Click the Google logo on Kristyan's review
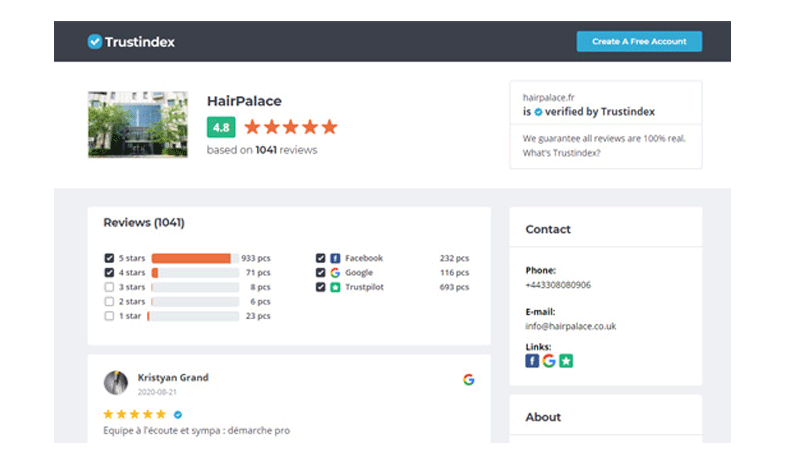The height and width of the screenshot is (474, 785). pyautogui.click(x=468, y=379)
